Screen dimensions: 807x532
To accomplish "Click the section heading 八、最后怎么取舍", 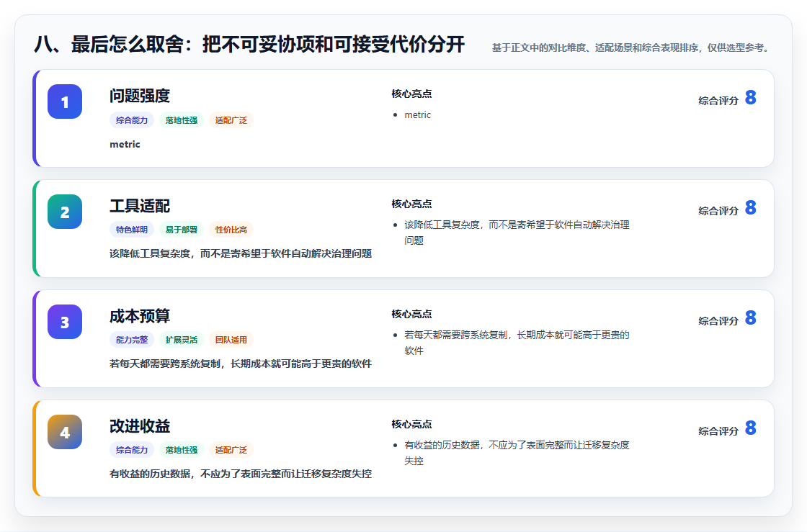I will coord(249,44).
